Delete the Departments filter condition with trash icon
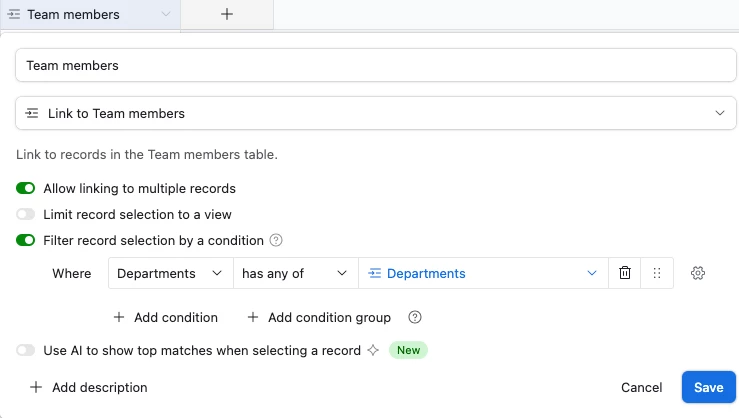Screen dimensions: 739x418 coord(625,273)
